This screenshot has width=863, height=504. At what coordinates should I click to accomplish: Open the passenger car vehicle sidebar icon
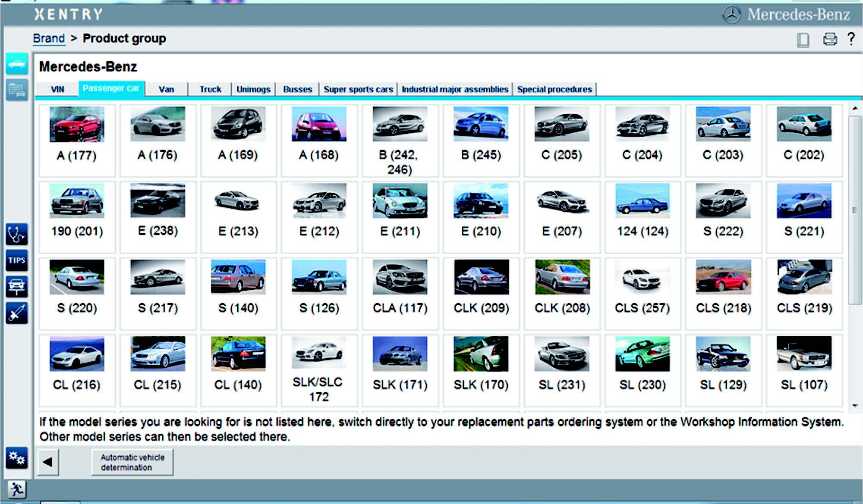point(17,64)
